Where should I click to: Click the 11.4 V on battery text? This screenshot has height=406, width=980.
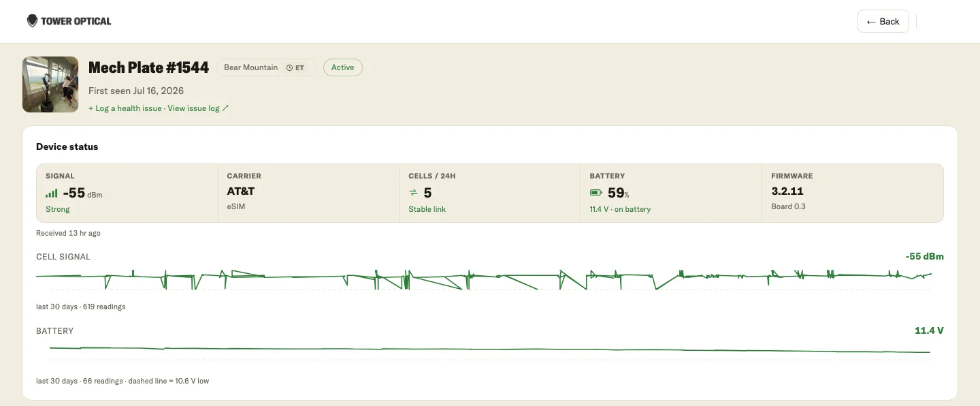click(x=620, y=209)
